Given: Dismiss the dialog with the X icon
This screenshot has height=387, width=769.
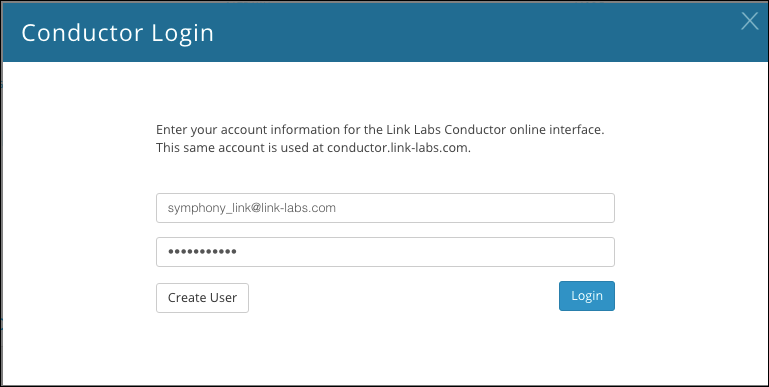Looking at the screenshot, I should (749, 21).
